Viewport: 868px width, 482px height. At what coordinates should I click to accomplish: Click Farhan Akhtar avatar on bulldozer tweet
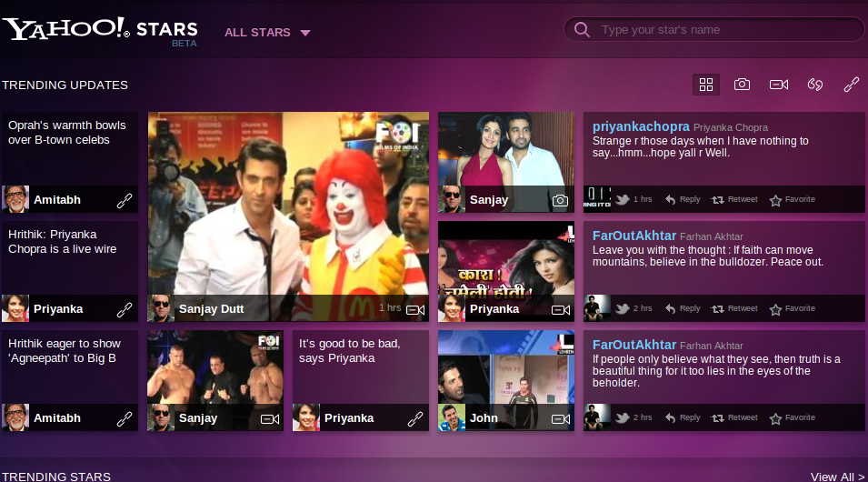coord(597,308)
